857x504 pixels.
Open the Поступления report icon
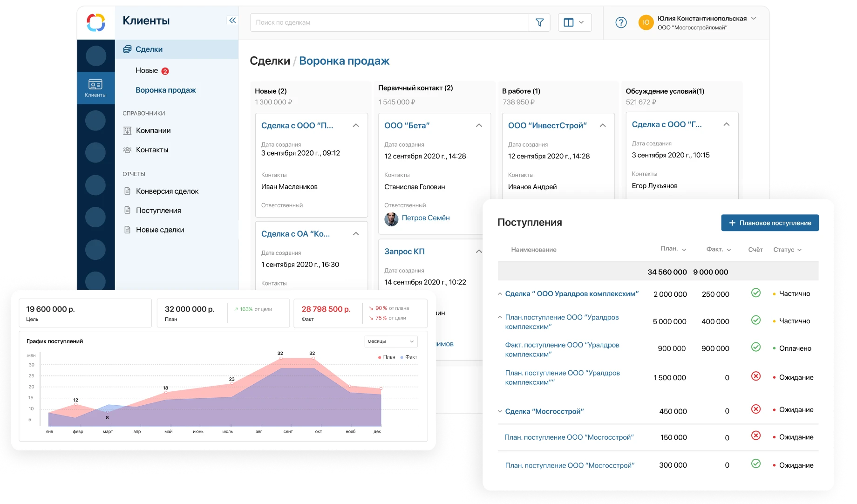tap(127, 210)
